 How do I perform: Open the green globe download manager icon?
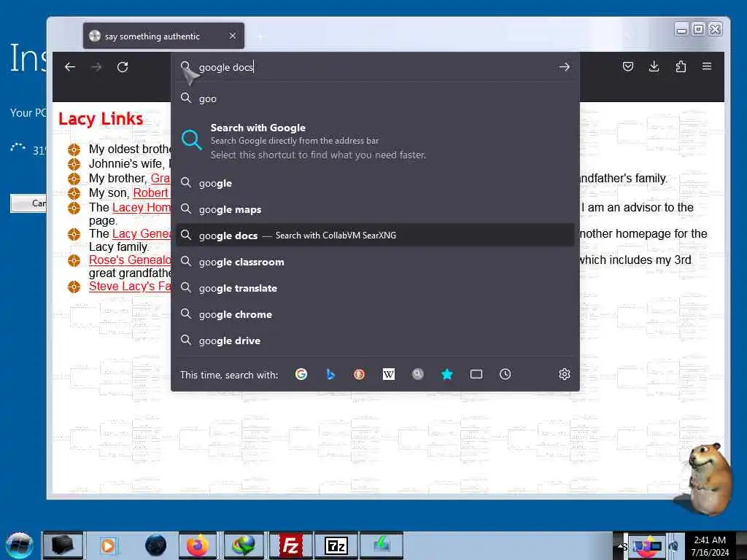click(244, 545)
